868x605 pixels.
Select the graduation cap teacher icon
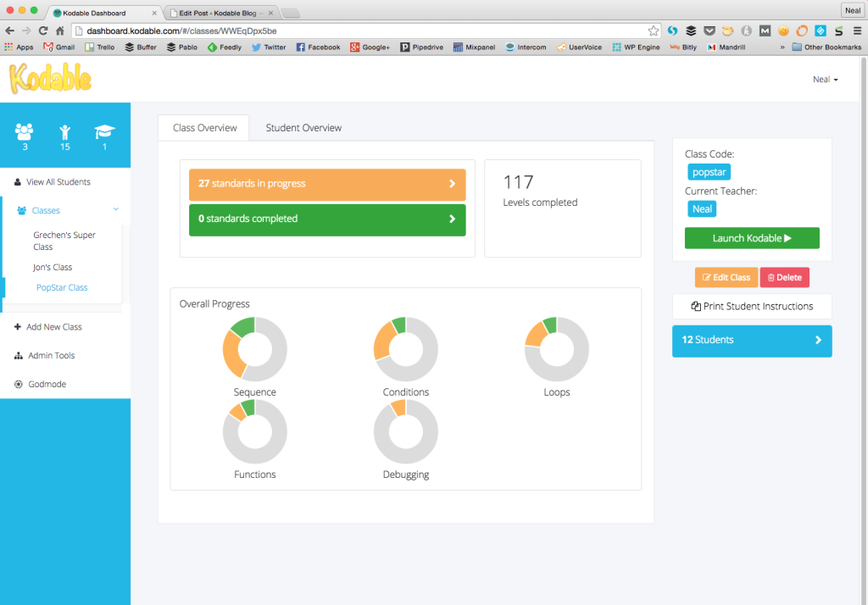click(105, 129)
